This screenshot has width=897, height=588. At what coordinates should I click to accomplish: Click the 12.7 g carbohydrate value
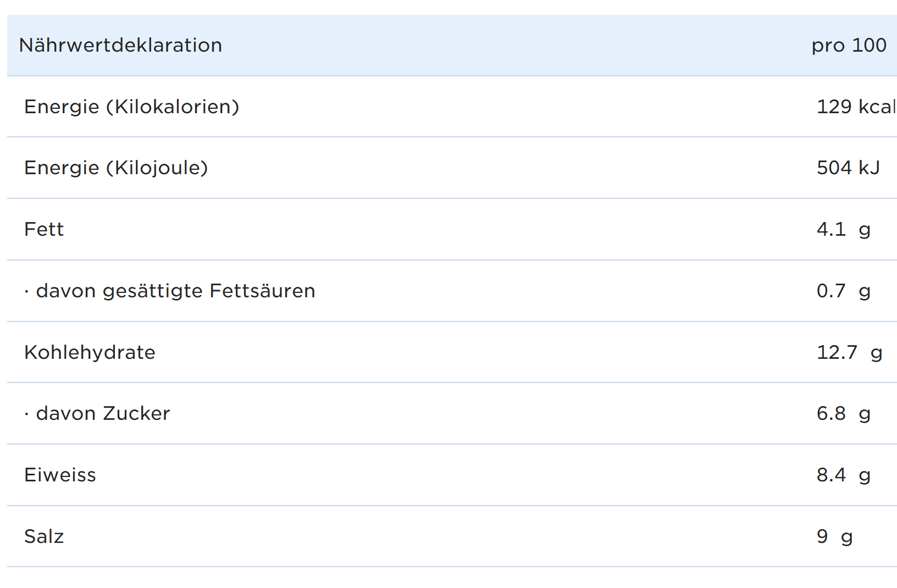[849, 352]
